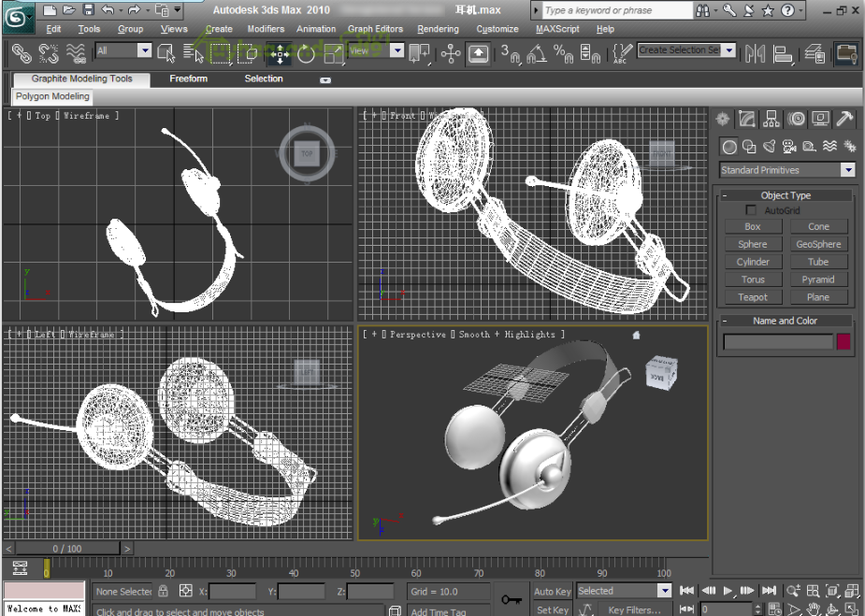Select Bind to Space Warp tool
The image size is (865, 616).
(76, 53)
